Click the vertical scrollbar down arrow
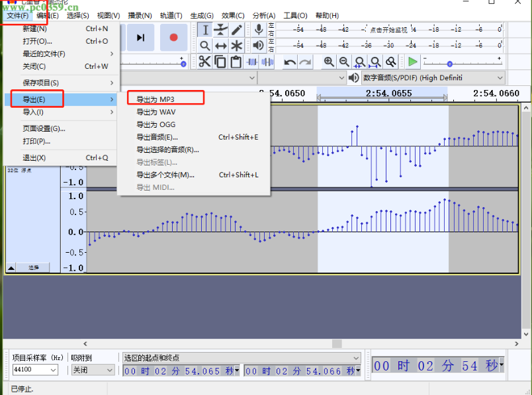Screen dimensions: 532x395 [x=526, y=334]
